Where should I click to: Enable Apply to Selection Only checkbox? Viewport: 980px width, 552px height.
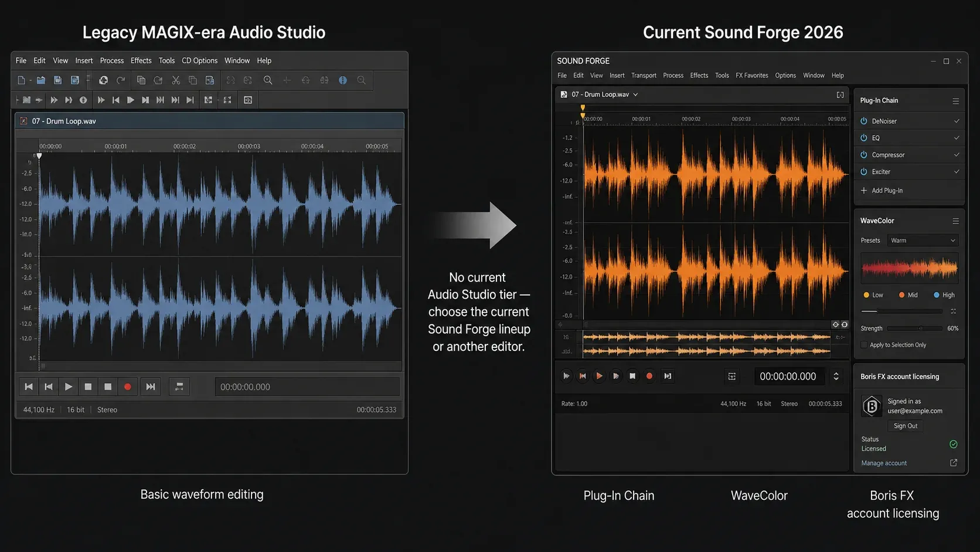(x=864, y=345)
